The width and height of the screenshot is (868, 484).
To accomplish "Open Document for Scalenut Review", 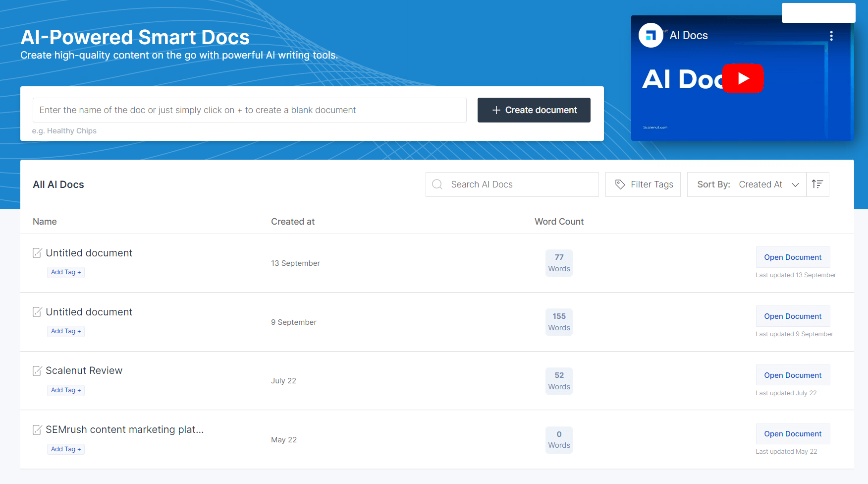I will [x=792, y=375].
